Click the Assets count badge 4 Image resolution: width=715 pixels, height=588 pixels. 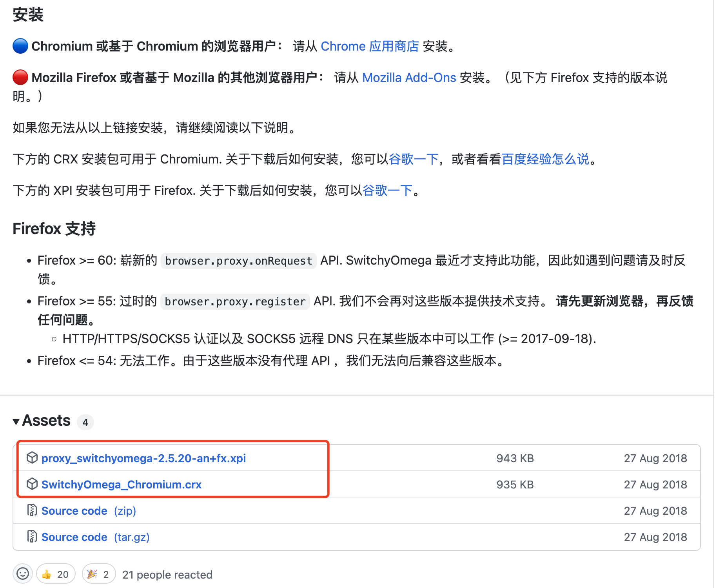click(85, 422)
